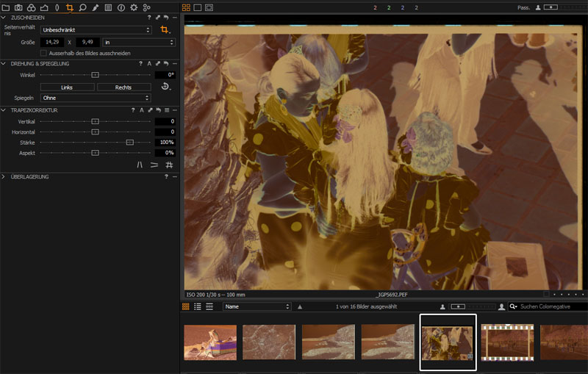This screenshot has height=374, width=588.
Task: Open the Output gear tool tab
Action: 134,7
